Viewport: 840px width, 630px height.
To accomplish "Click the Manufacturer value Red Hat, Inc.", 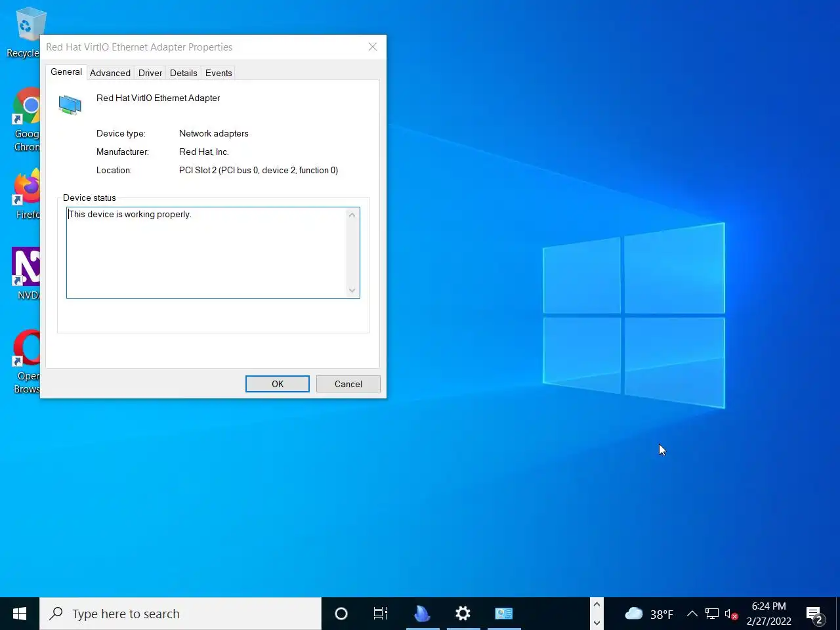I will tap(204, 152).
